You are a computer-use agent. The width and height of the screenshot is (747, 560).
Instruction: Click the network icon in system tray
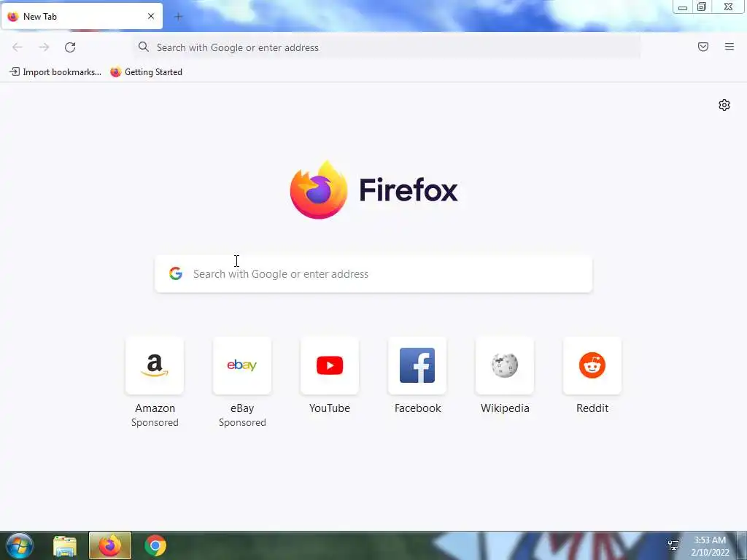(x=673, y=545)
